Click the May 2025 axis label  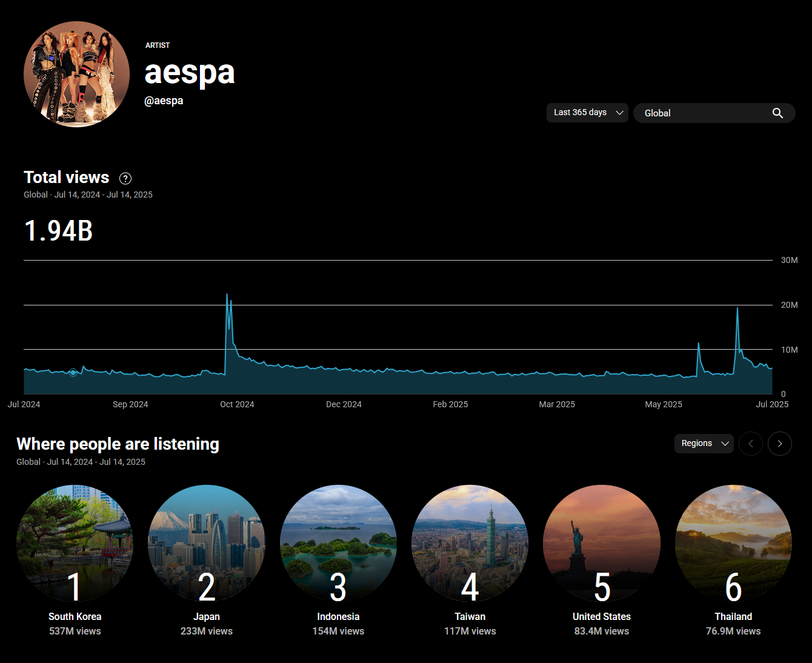coord(664,404)
